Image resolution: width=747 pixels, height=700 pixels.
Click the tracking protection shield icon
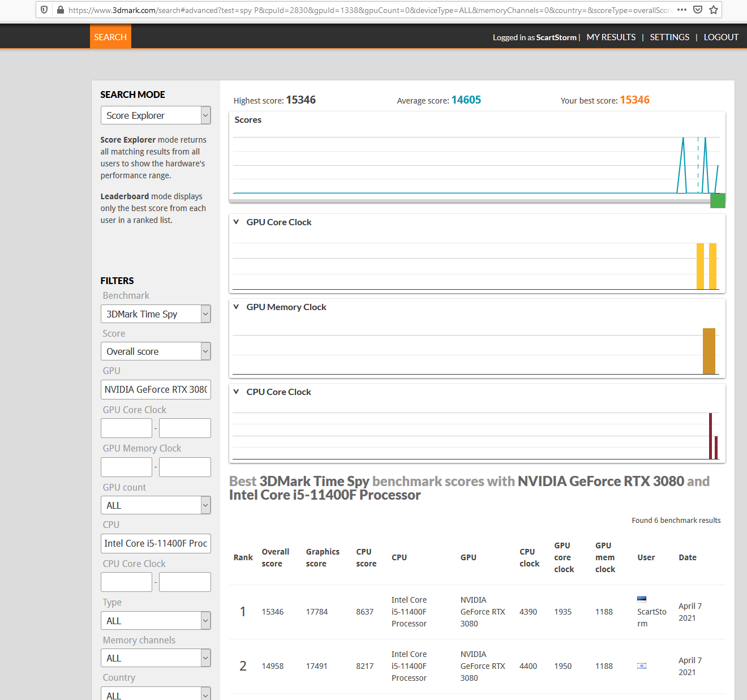point(44,10)
